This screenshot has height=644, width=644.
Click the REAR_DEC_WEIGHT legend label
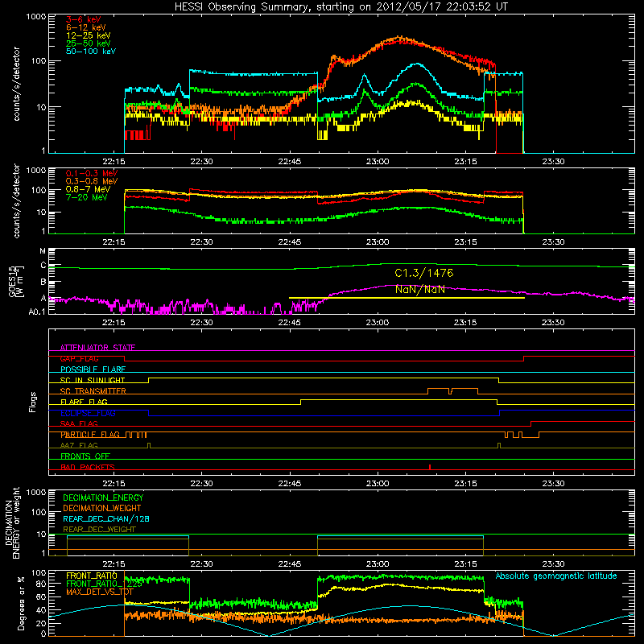(x=99, y=530)
